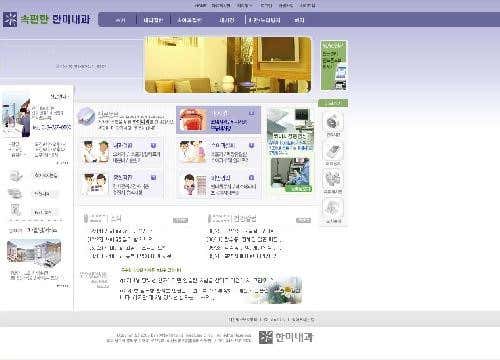Viewport: 500px width, 360px height.
Task: Open the first row in the news list
Action: (x=121, y=231)
